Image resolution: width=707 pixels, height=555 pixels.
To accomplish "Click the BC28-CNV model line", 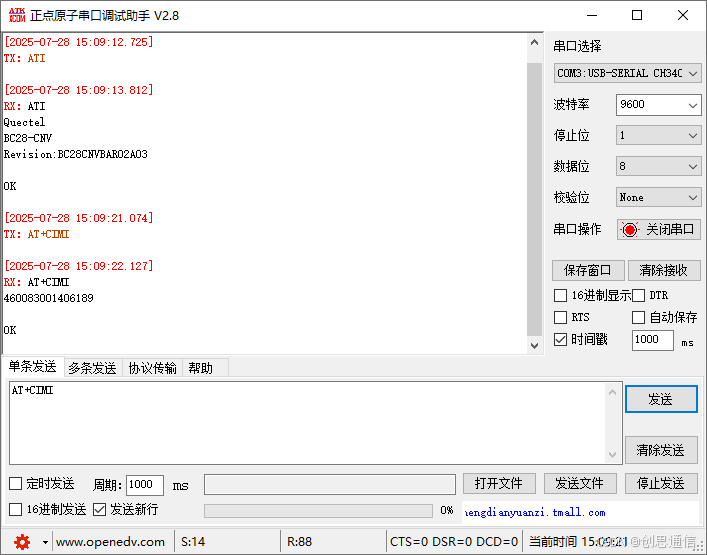I will click(28, 138).
